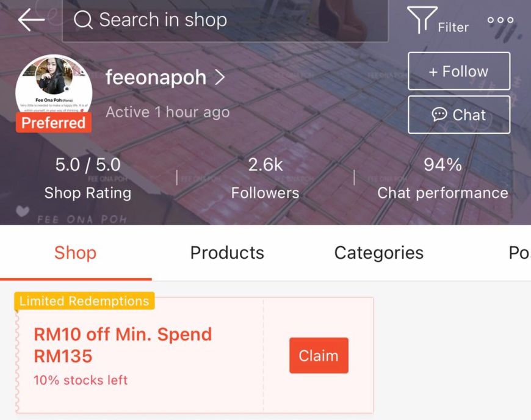Expand shop details via chevron beside feeonapoh
Image resolution: width=531 pixels, height=420 pixels.
[x=220, y=78]
